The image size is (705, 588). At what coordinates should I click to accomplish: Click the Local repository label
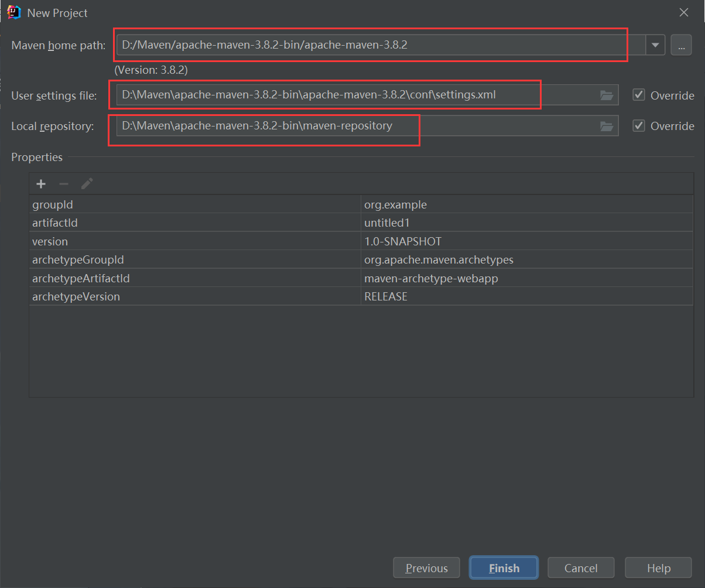tap(53, 126)
